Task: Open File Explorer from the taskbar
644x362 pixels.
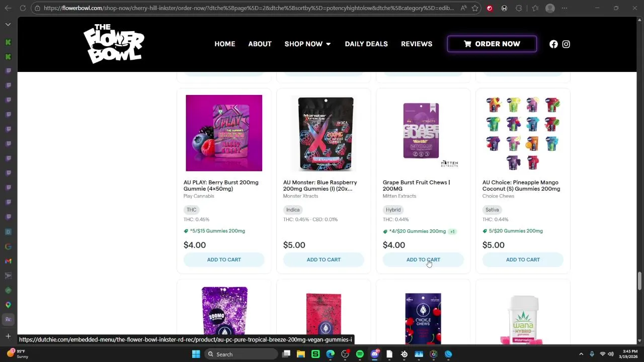Action: tap(301, 354)
